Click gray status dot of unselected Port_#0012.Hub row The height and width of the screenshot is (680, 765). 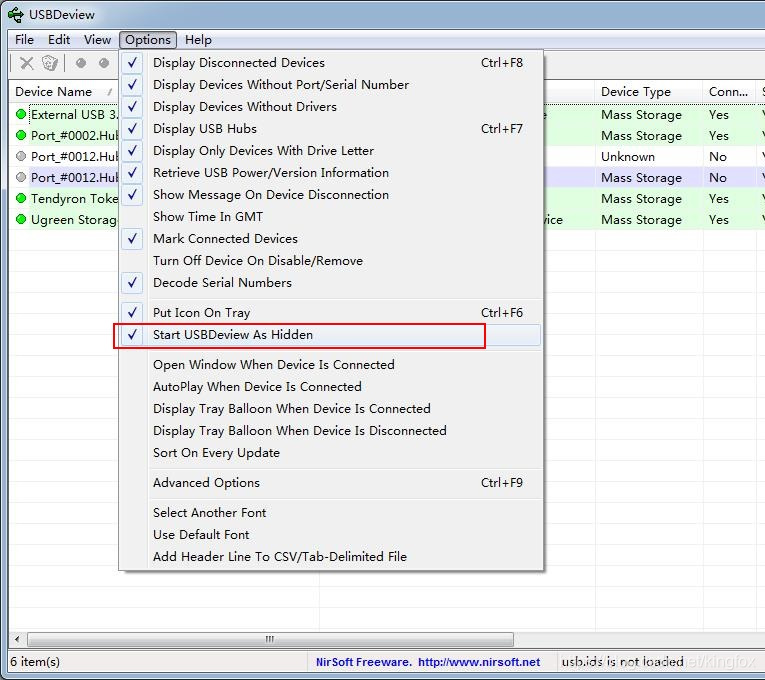pos(20,156)
